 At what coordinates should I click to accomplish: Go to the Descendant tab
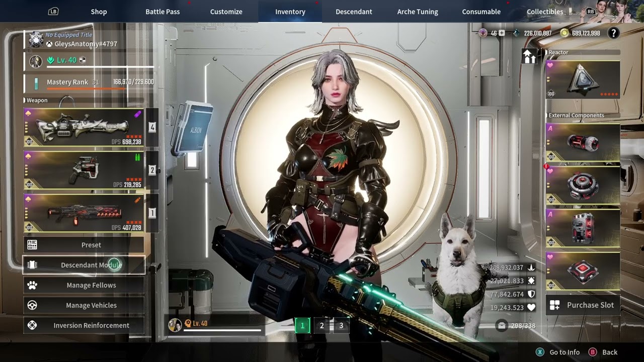coord(354,12)
